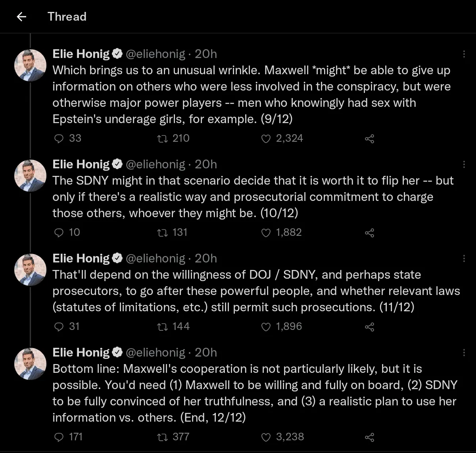Share the (11/12) tweet
This screenshot has height=453, width=476.
(369, 327)
